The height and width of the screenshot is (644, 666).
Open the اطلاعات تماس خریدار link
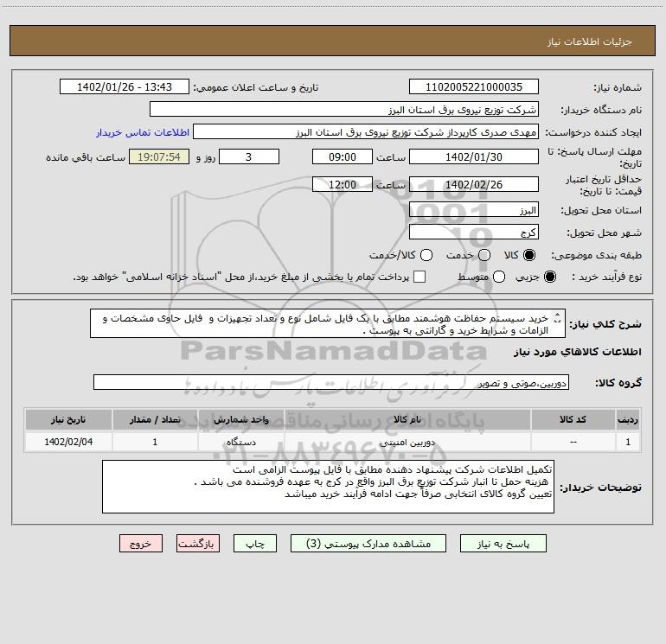click(x=143, y=132)
